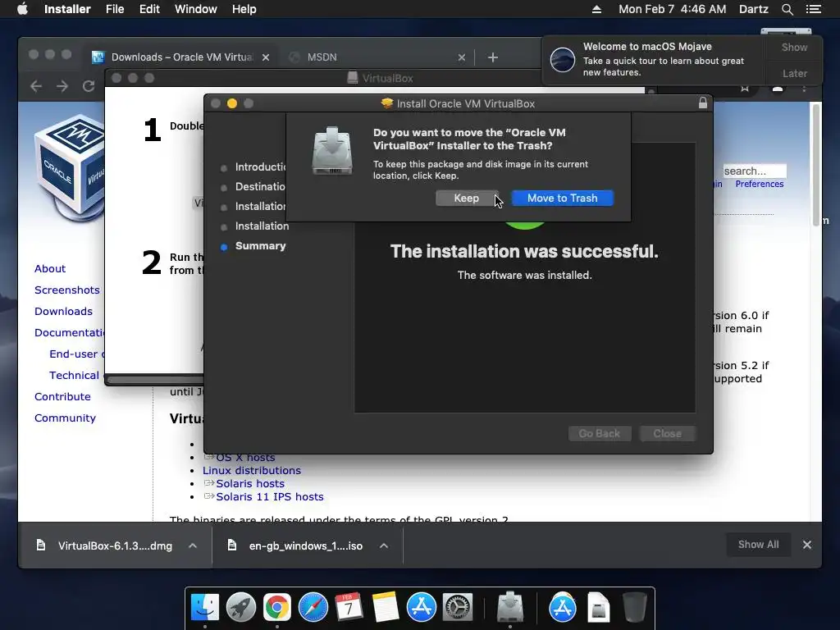The height and width of the screenshot is (630, 840).
Task: Open App Store from the Dock
Action: [421, 608]
